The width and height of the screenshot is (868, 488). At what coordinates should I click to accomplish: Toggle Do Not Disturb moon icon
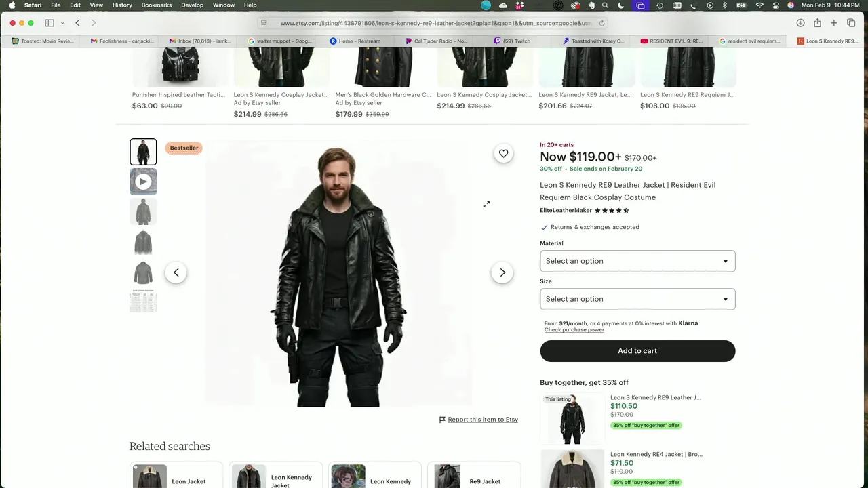(621, 5)
